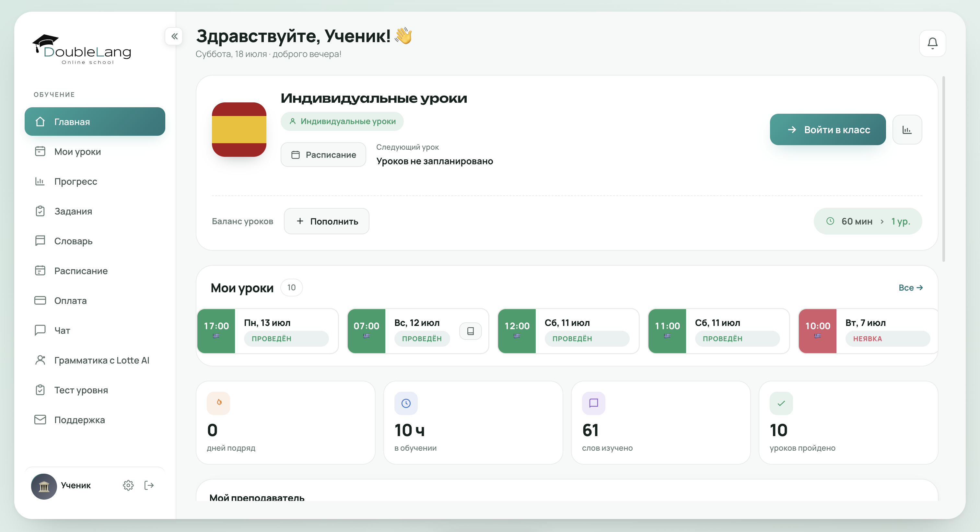Click the bar chart icon beside Прогресс
The height and width of the screenshot is (532, 980).
pyautogui.click(x=40, y=181)
